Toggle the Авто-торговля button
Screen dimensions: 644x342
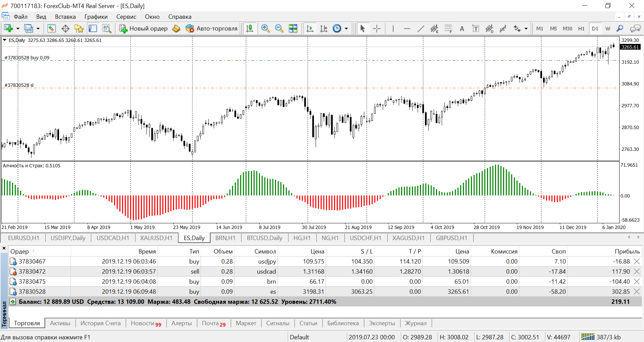click(211, 28)
